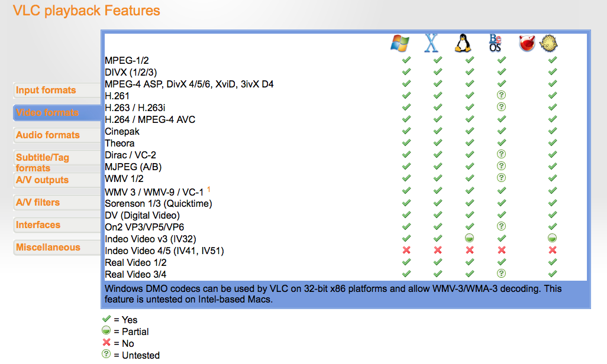Switch to the Miscellaneous tab

(57, 247)
